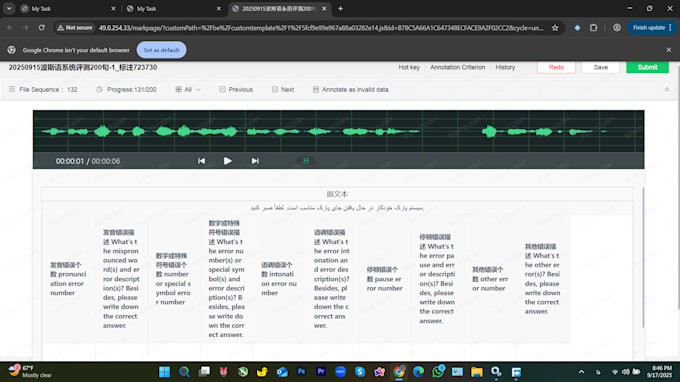Image resolution: width=680 pixels, height=382 pixels.
Task: Collapse the toolbar with the right-edge icon
Action: click(667, 89)
